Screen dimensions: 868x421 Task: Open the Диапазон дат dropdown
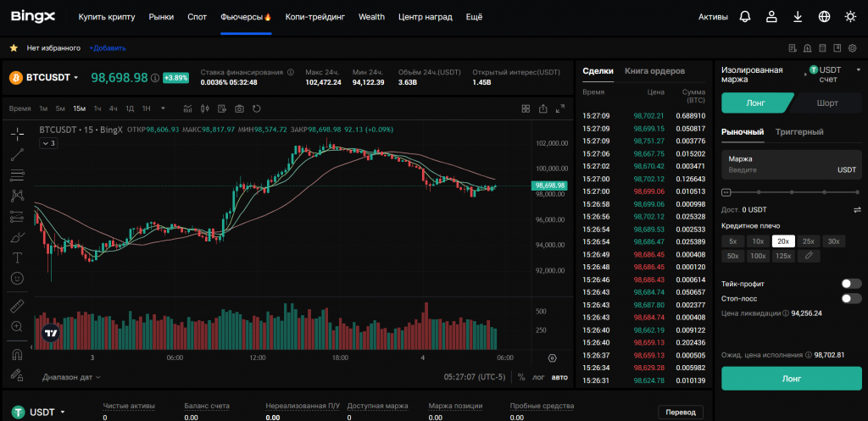point(71,377)
